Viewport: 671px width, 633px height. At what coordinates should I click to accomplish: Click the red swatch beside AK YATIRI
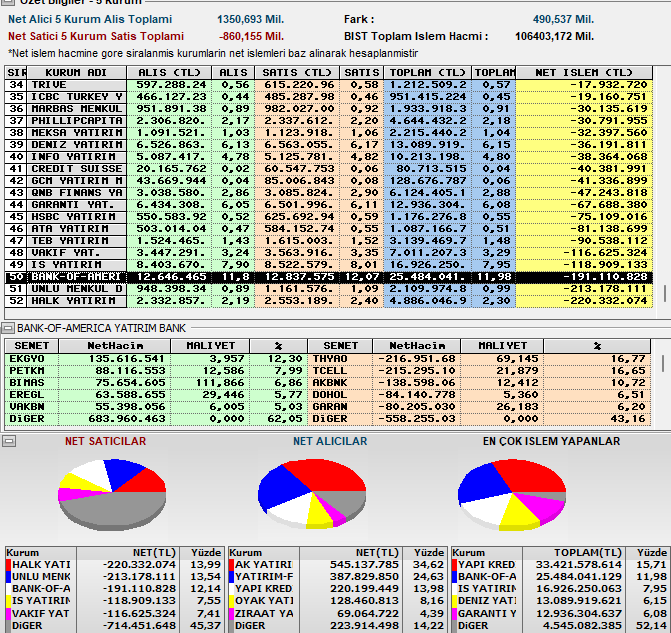tap(232, 565)
